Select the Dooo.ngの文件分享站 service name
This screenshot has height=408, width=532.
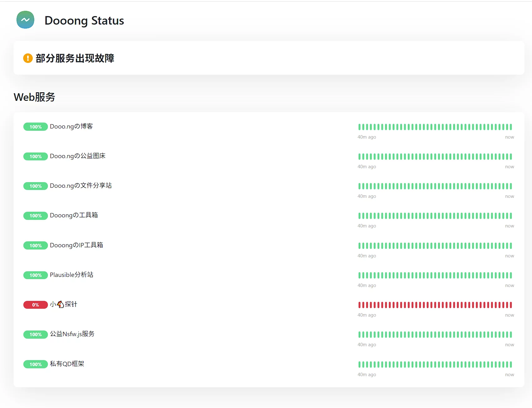pos(81,186)
